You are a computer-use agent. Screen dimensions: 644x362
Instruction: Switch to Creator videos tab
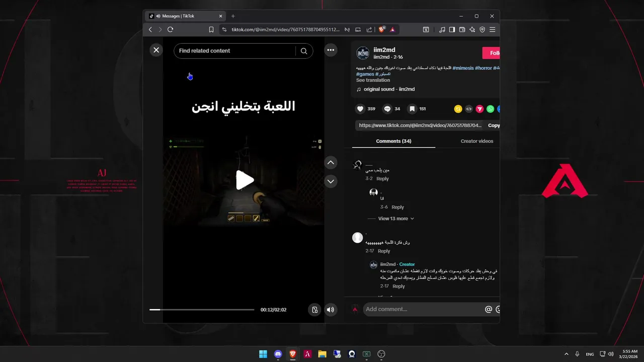point(477,141)
